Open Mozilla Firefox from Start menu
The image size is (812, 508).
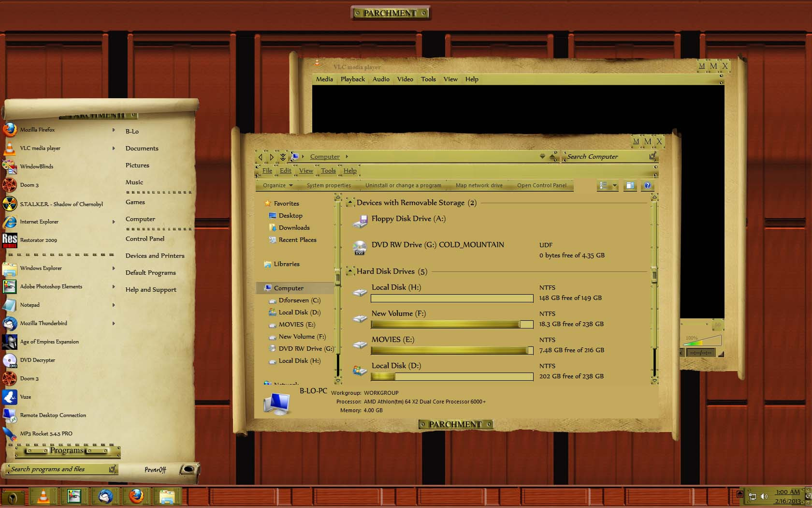(x=37, y=130)
